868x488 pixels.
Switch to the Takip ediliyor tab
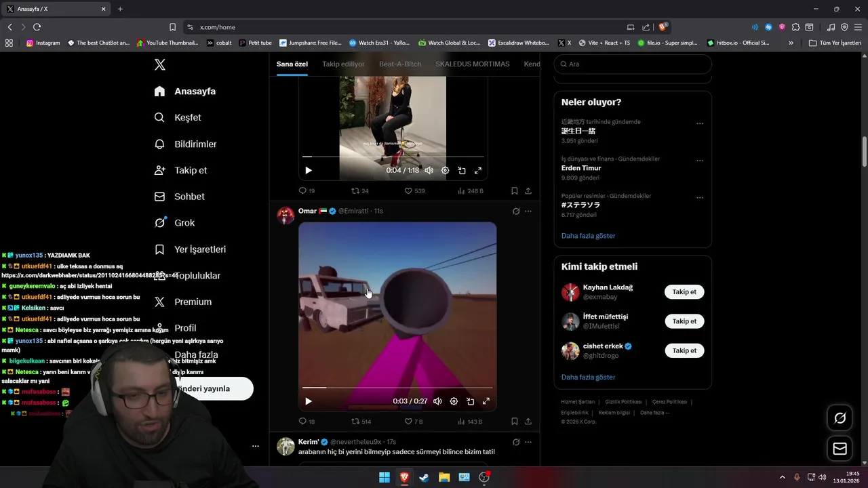coord(343,64)
